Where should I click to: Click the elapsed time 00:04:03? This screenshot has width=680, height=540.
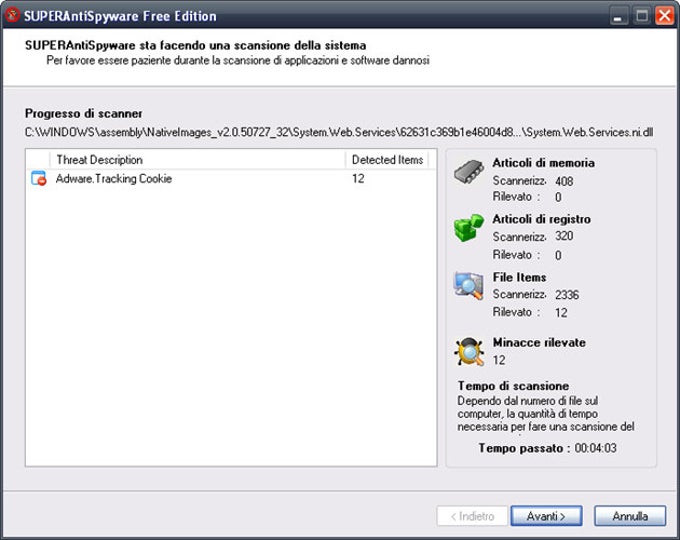[x=595, y=448]
